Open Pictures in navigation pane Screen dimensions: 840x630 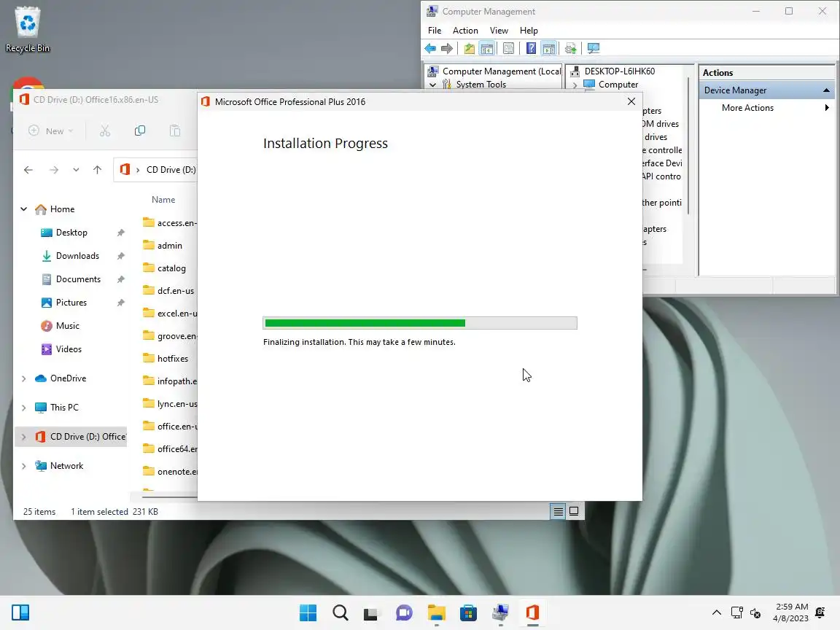point(71,302)
